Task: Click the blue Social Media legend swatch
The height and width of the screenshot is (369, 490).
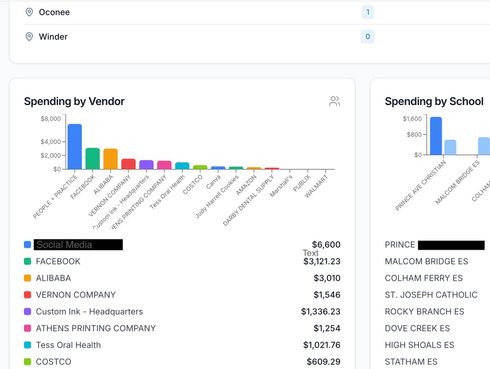Action: click(28, 245)
